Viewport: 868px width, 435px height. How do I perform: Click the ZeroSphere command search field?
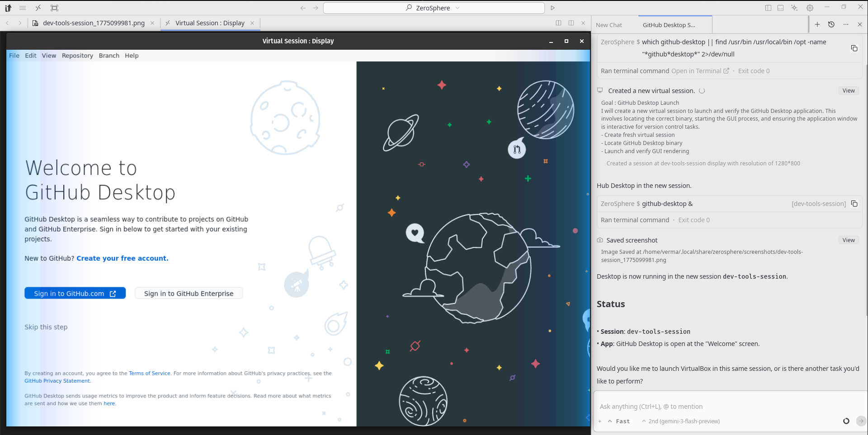coord(434,8)
